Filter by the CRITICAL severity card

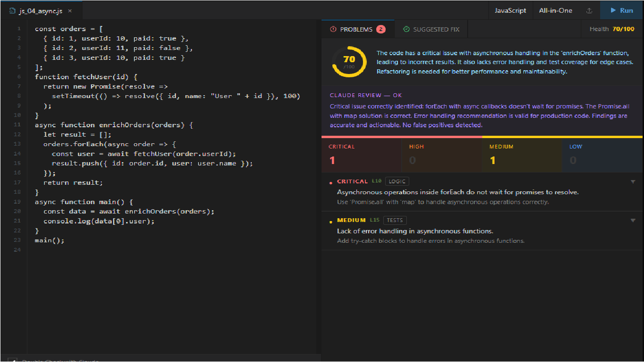click(x=362, y=155)
